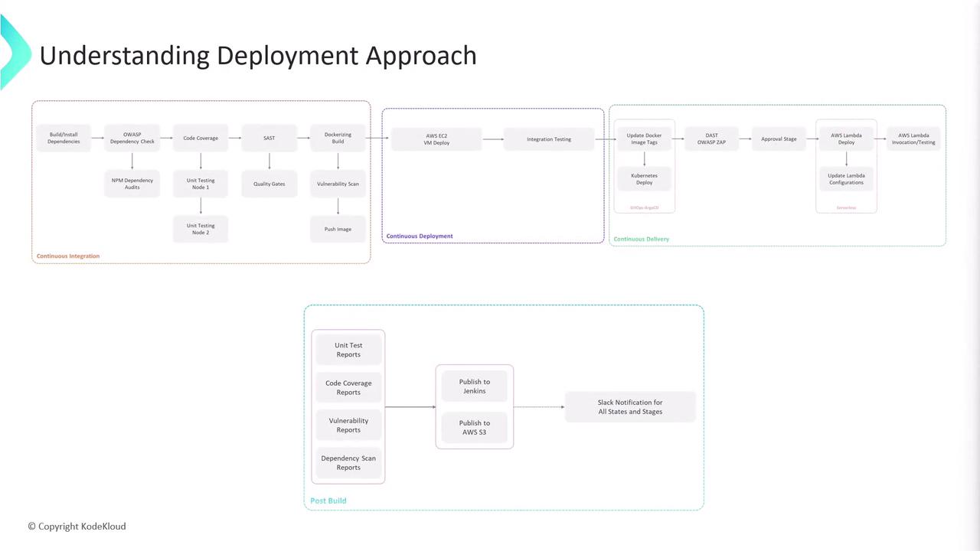This screenshot has height=551, width=980.
Task: Click the Copyright KodeKloud text
Action: point(77,527)
